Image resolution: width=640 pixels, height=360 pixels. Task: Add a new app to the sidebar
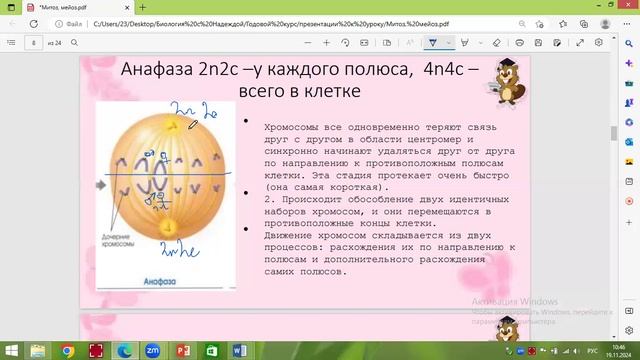point(629,222)
